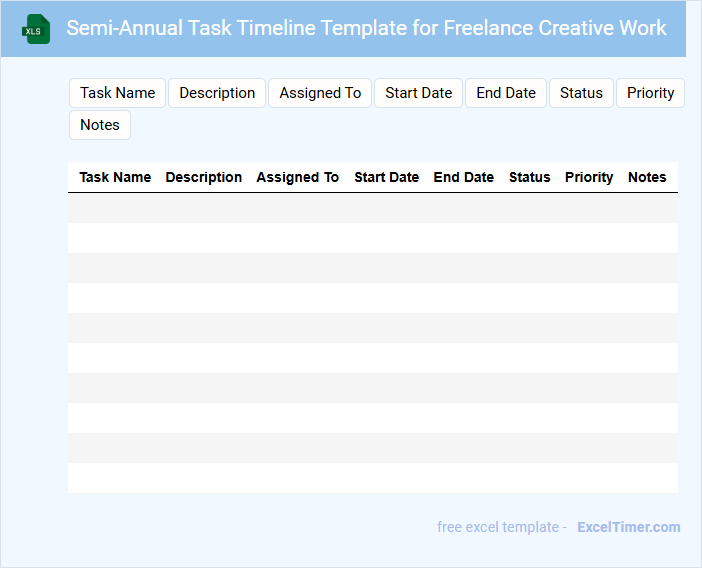This screenshot has width=702, height=568.
Task: Click the Status tag button
Action: (x=581, y=93)
